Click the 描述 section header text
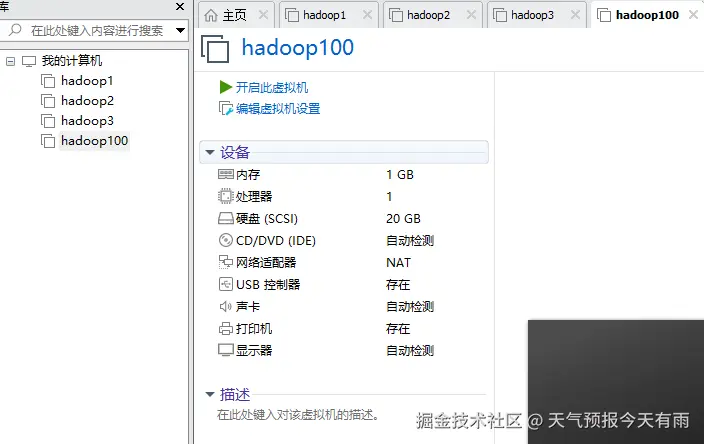This screenshot has width=704, height=444. pyautogui.click(x=235, y=395)
